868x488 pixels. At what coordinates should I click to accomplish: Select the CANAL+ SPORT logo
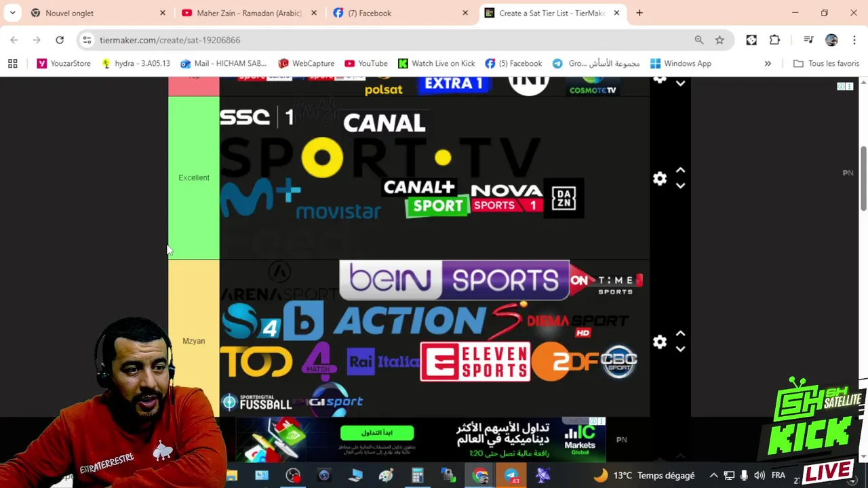[x=427, y=198]
